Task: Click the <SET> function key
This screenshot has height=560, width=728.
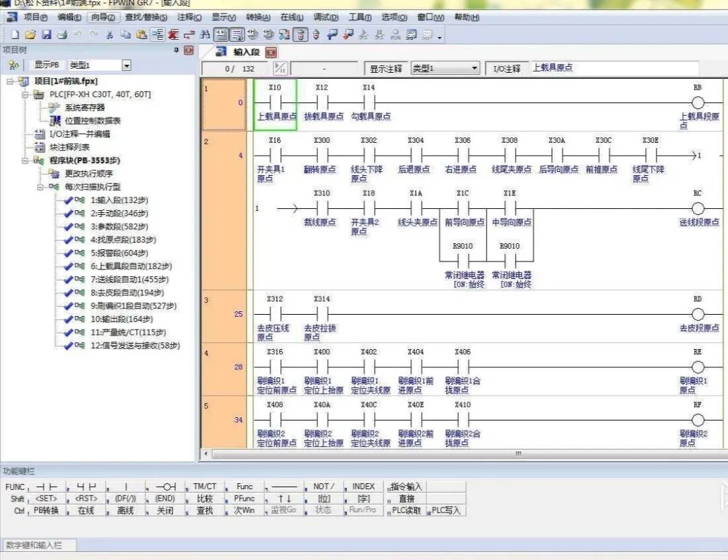Action: pyautogui.click(x=47, y=499)
